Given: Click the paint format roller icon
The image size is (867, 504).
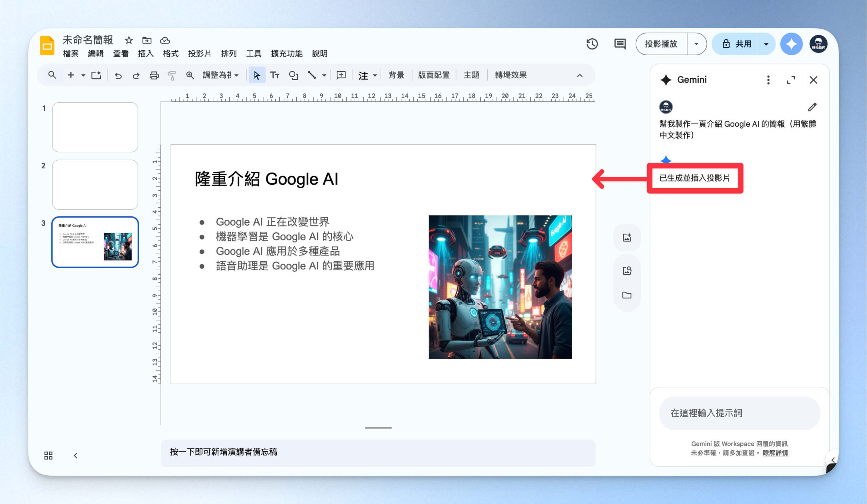Looking at the screenshot, I should point(172,75).
